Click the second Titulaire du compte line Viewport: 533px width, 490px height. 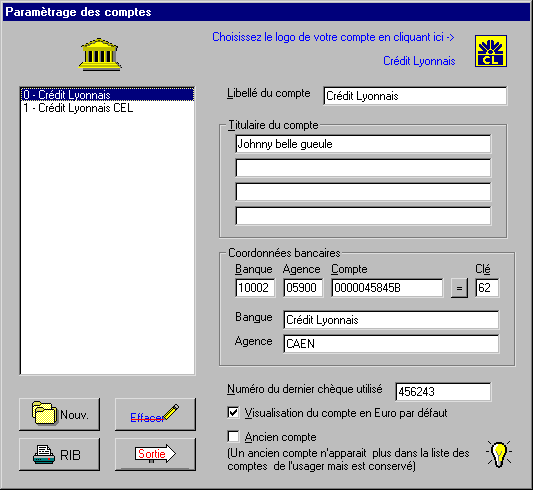[363, 168]
